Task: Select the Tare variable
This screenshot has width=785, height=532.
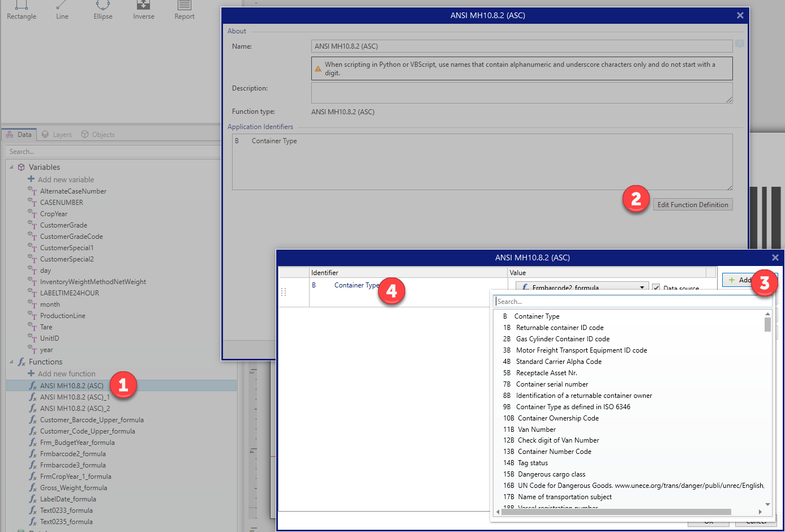Action: click(x=46, y=327)
